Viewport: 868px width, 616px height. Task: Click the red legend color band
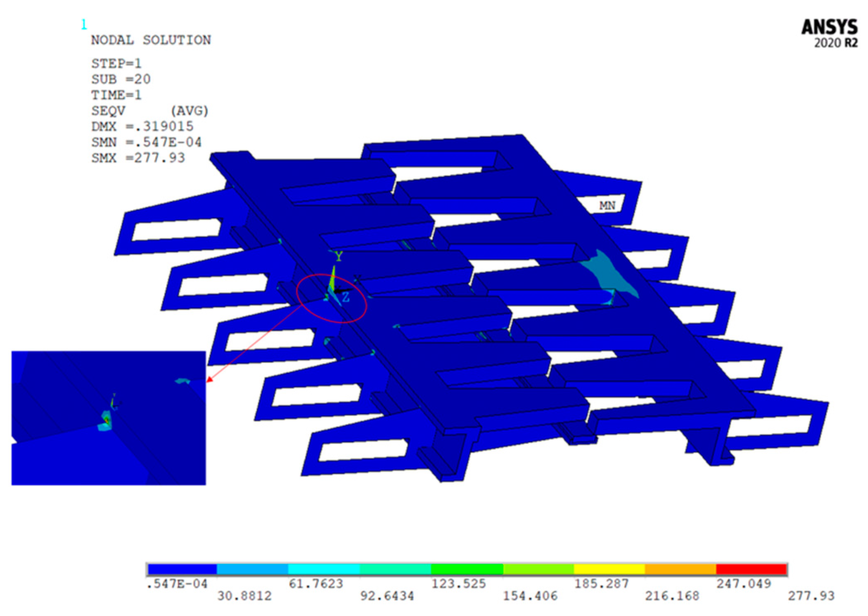(x=751, y=569)
